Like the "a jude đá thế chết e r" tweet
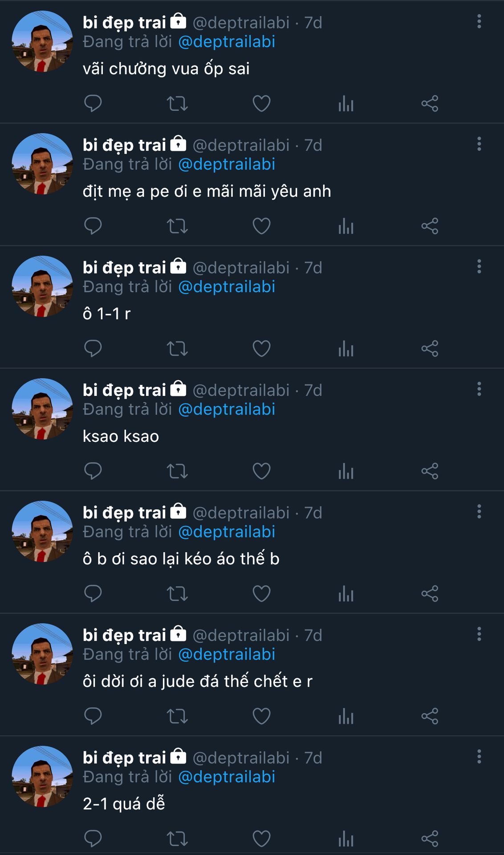Image resolution: width=504 pixels, height=855 pixels. pyautogui.click(x=261, y=716)
